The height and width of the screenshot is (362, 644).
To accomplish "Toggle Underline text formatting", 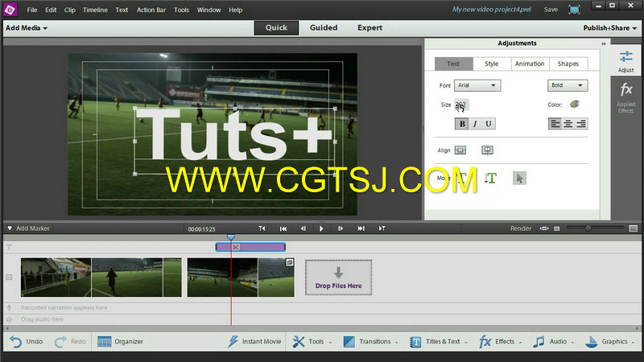I will [489, 124].
